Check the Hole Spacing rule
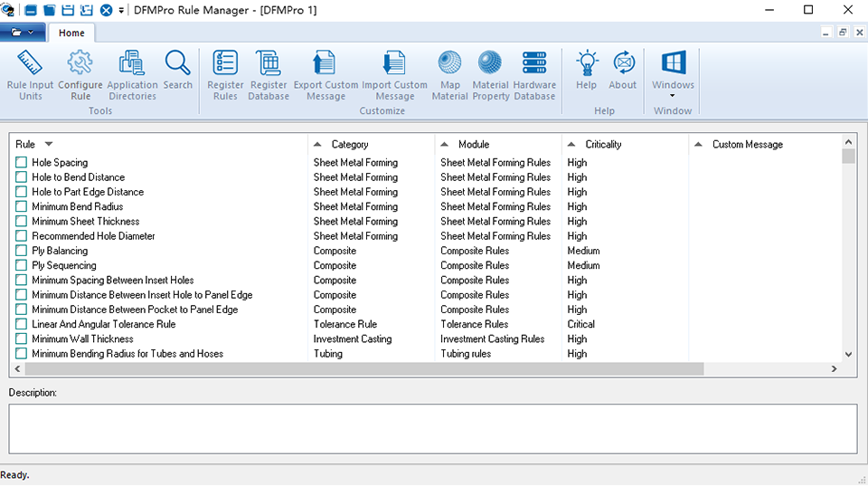Viewport: 868px width, 486px height. tap(21, 162)
